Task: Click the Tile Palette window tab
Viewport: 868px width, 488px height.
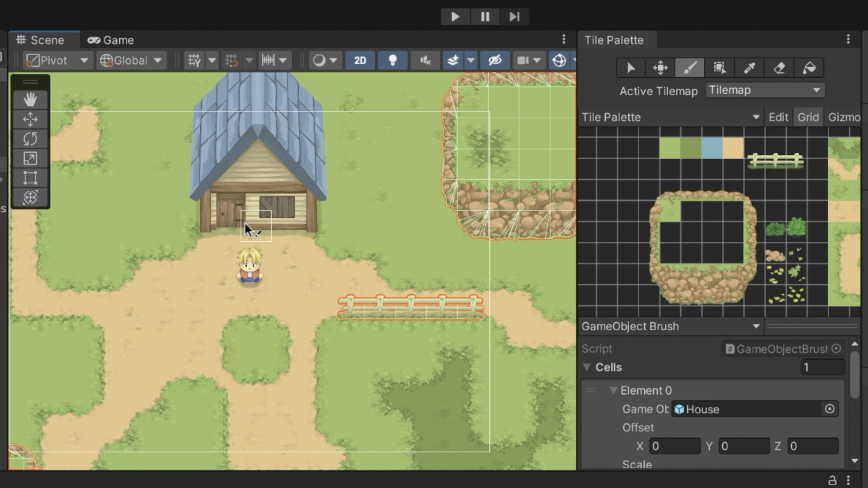Action: pyautogui.click(x=614, y=40)
